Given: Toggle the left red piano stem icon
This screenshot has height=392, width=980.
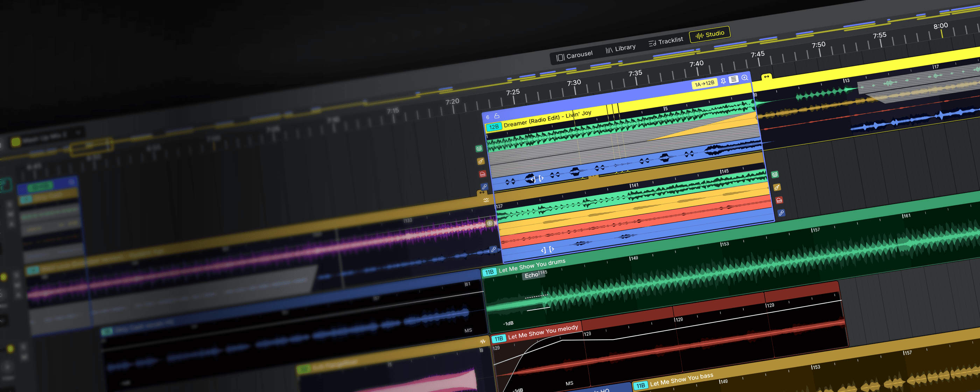Looking at the screenshot, I should [x=482, y=174].
